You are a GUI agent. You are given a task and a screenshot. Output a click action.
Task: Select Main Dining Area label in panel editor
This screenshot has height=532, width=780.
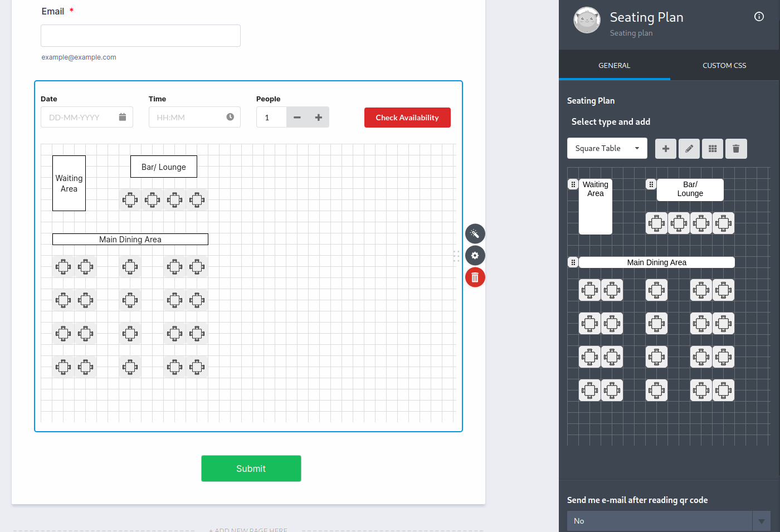pos(657,262)
